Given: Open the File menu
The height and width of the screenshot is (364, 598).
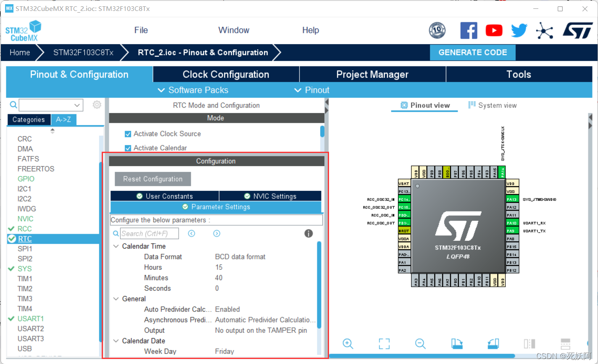Looking at the screenshot, I should (x=141, y=30).
